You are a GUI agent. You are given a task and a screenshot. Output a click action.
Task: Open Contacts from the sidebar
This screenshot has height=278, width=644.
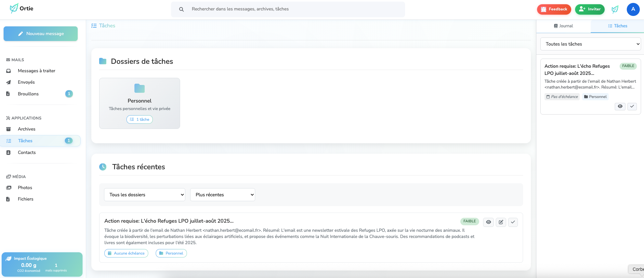(27, 153)
